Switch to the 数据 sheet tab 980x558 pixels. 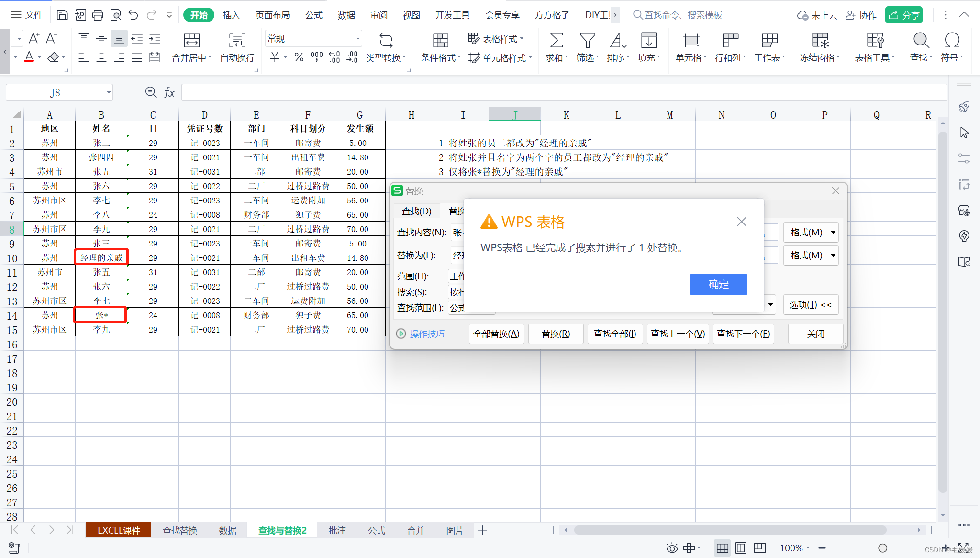(x=228, y=530)
